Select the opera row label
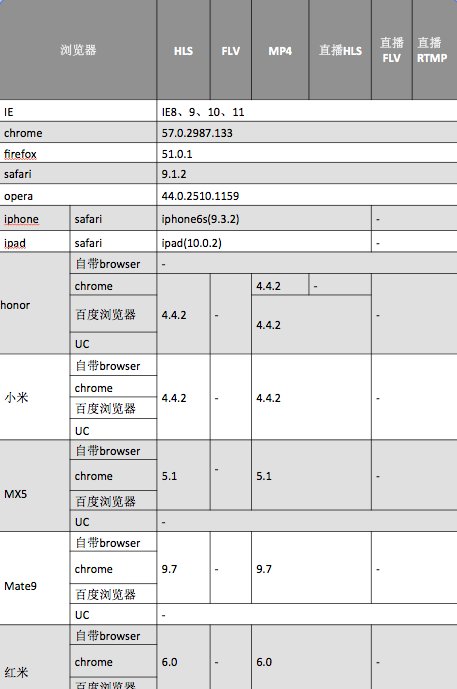This screenshot has width=457, height=689. click(78, 196)
